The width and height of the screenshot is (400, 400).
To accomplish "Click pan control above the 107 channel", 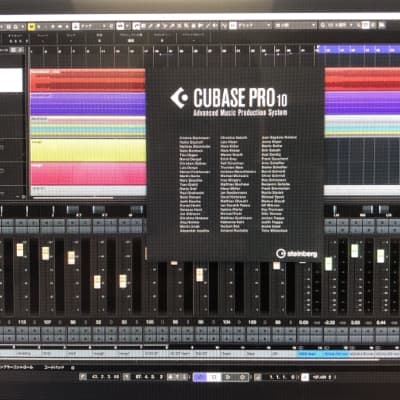I will pyautogui.click(x=53, y=211).
